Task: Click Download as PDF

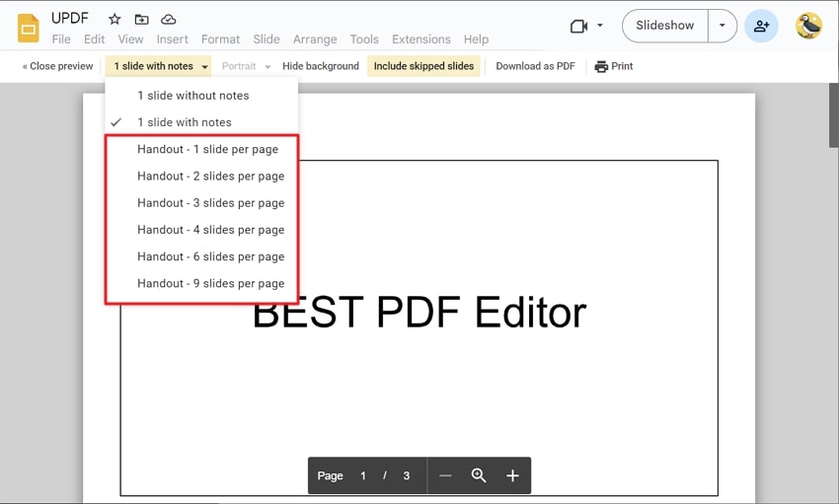Action: pyautogui.click(x=535, y=66)
